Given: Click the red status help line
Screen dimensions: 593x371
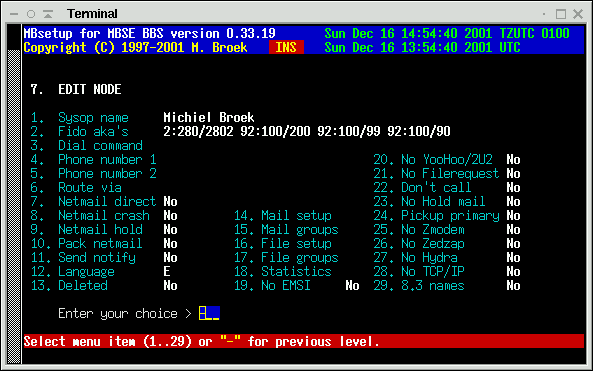Looking at the screenshot, I should pyautogui.click(x=304, y=341).
